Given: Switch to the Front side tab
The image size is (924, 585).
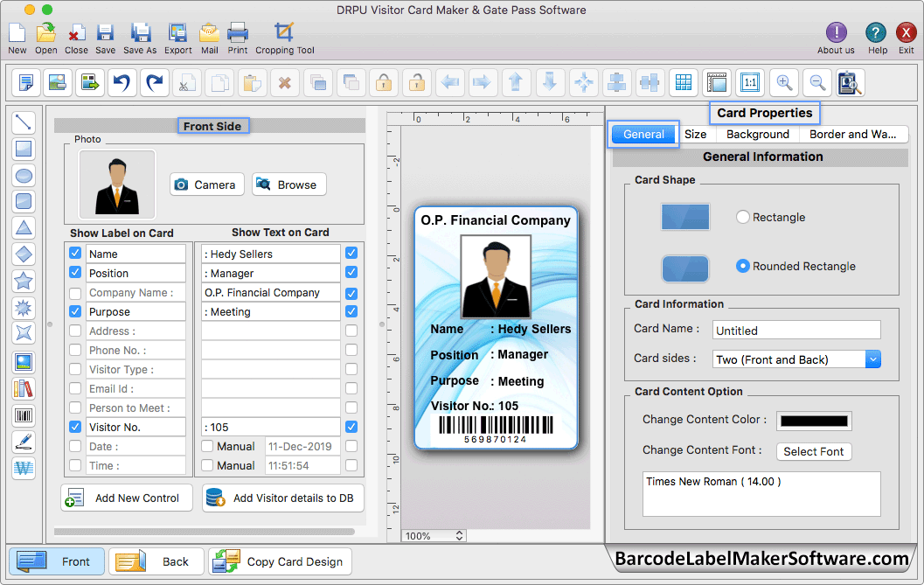Looking at the screenshot, I should point(57,561).
